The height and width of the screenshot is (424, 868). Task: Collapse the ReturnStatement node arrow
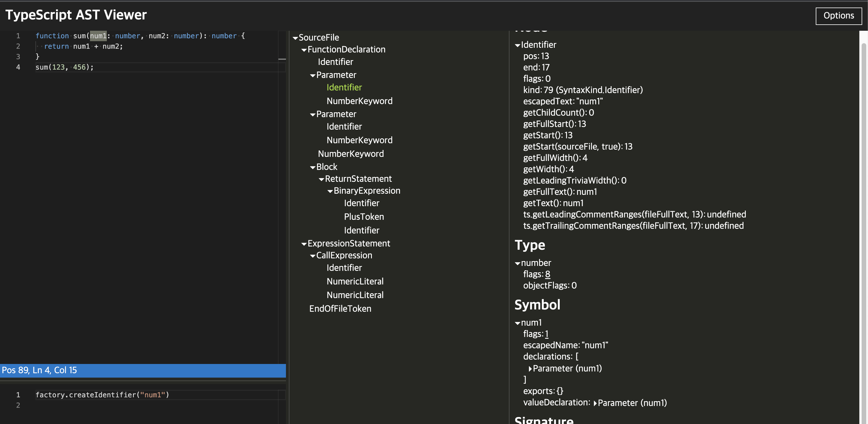click(x=321, y=179)
